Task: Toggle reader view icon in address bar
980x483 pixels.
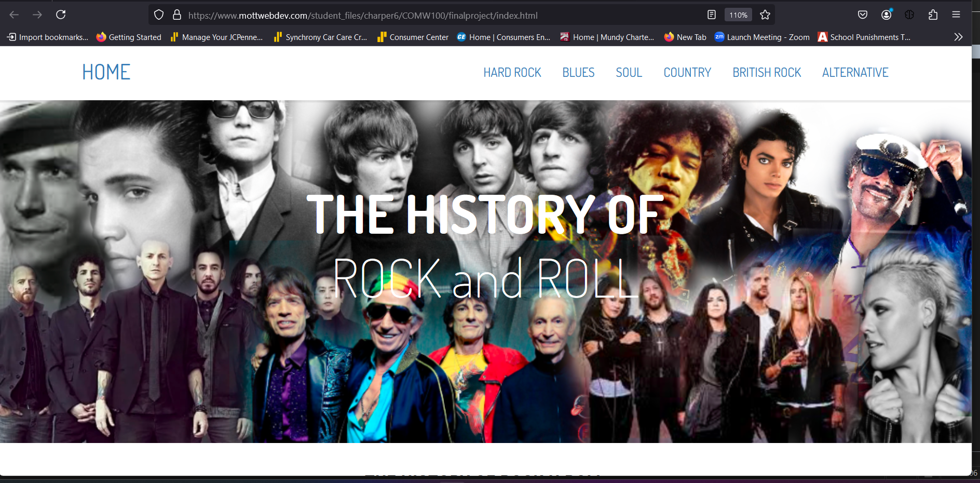Action: tap(712, 15)
